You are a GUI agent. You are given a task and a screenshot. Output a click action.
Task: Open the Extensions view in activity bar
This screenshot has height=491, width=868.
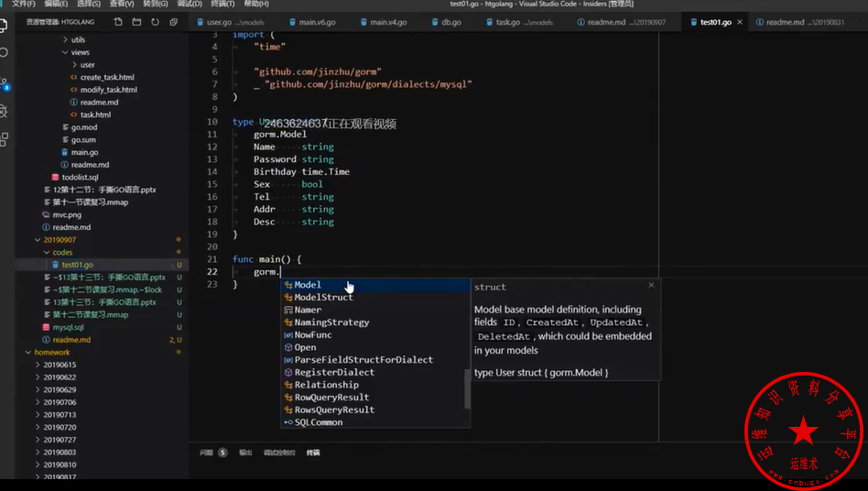click(4, 139)
